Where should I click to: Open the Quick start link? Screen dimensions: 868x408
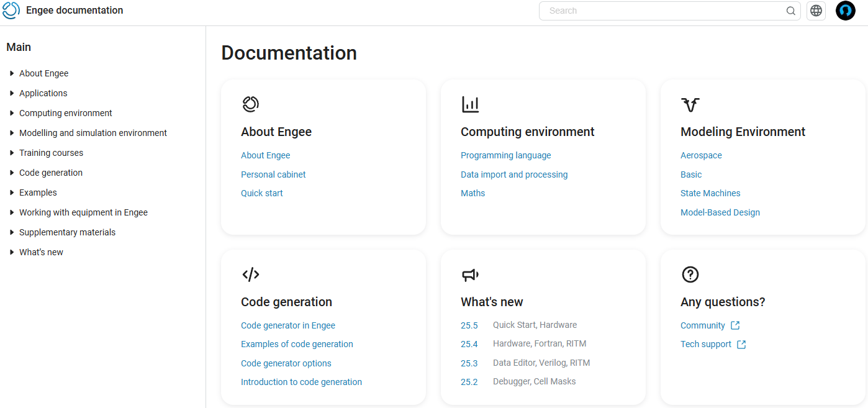[262, 193]
